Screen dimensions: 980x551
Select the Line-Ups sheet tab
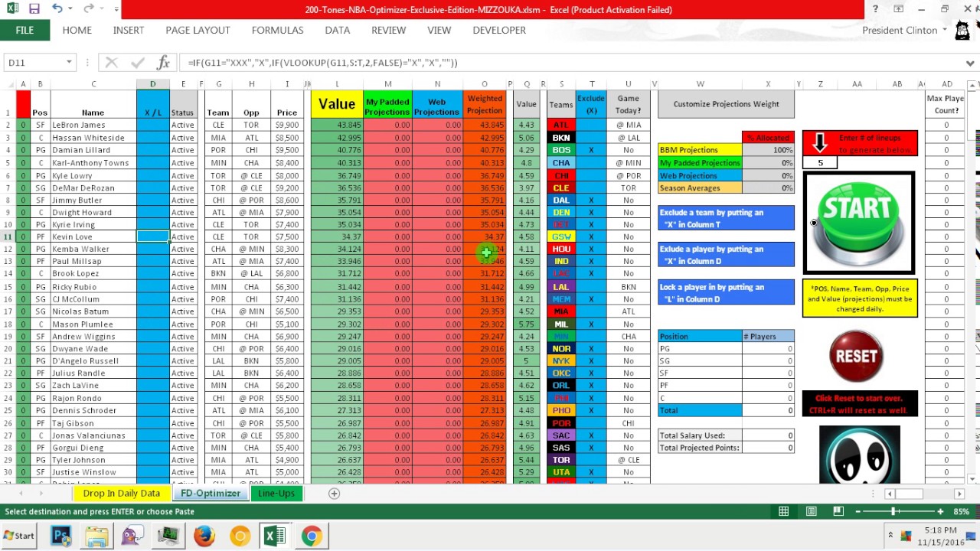point(276,494)
